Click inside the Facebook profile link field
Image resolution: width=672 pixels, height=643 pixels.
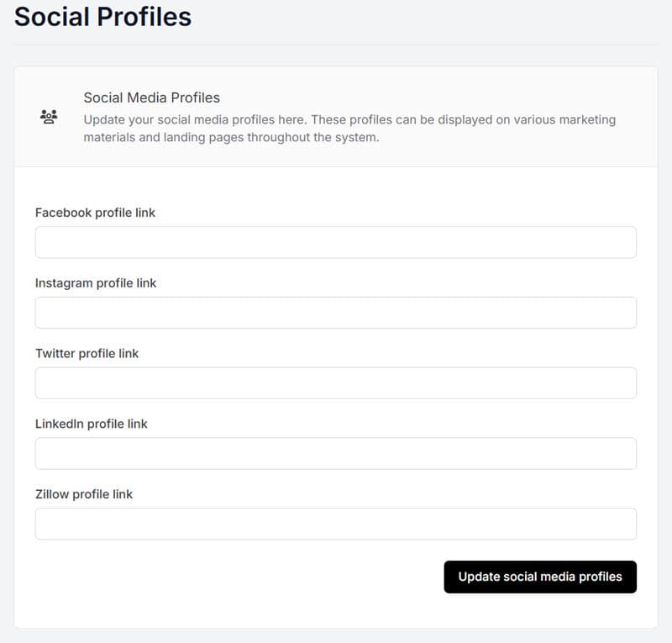(x=336, y=242)
